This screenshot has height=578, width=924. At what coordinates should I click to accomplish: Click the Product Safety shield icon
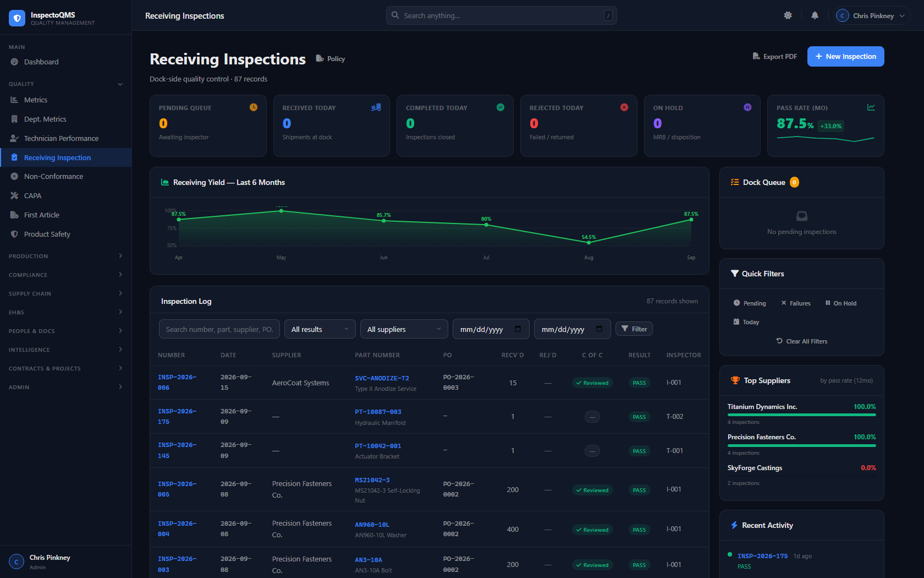click(x=14, y=234)
